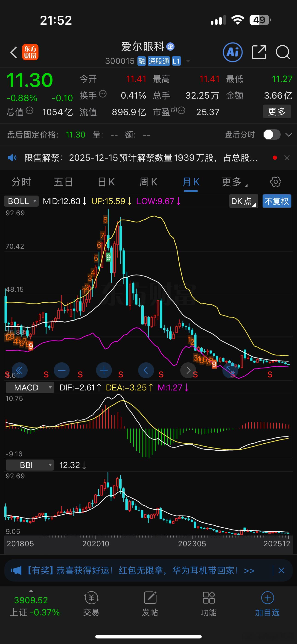Viewport: 297px width, 644px height.
Task: Tap the share export icon
Action: point(259,52)
